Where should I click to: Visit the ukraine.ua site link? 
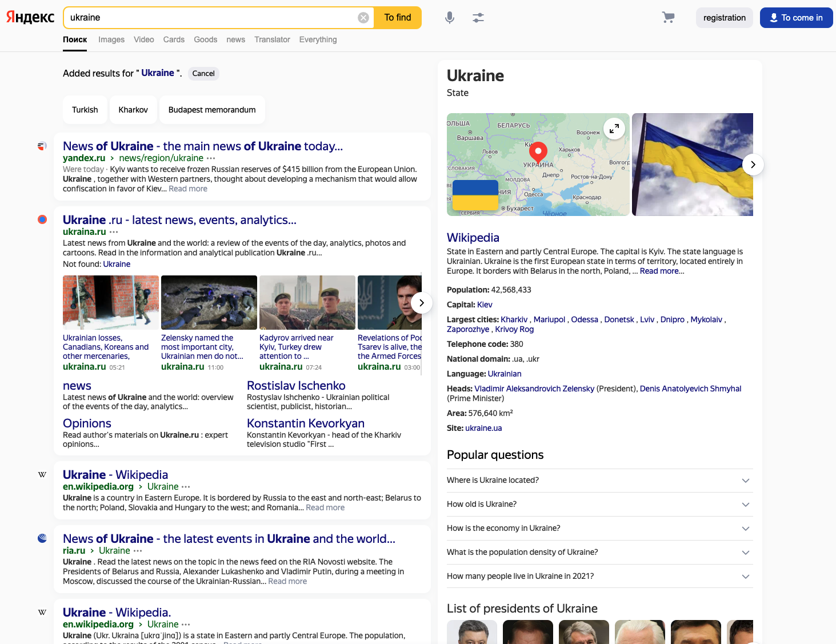483,428
